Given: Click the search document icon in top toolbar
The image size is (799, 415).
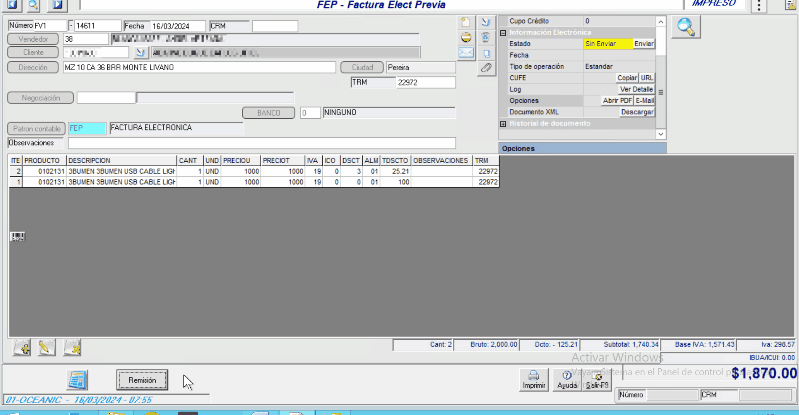Looking at the screenshot, I should (33, 4).
